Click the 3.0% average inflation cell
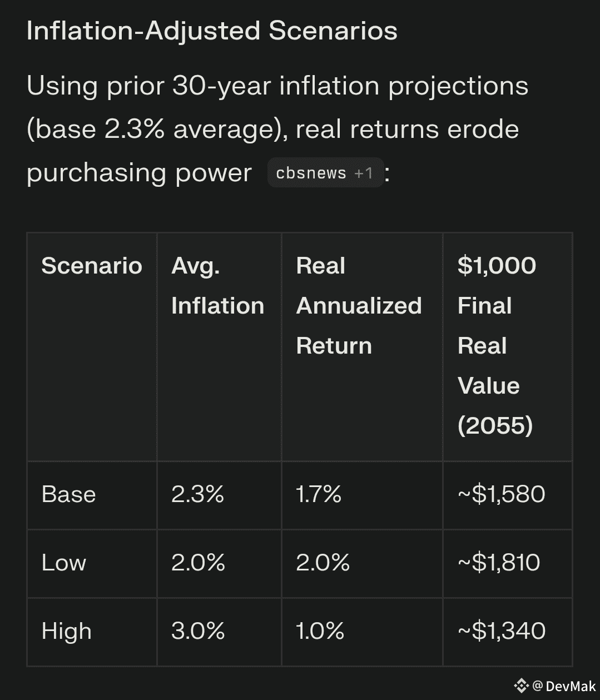600x700 pixels. click(198, 632)
